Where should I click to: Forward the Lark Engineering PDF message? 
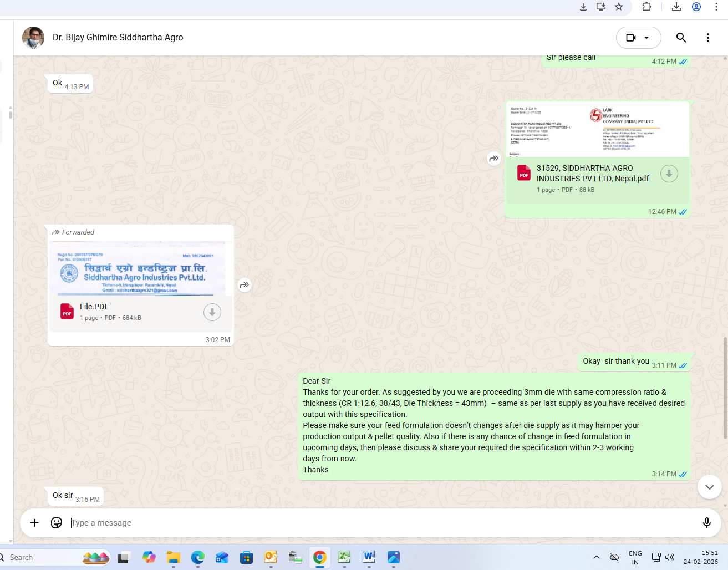(493, 159)
